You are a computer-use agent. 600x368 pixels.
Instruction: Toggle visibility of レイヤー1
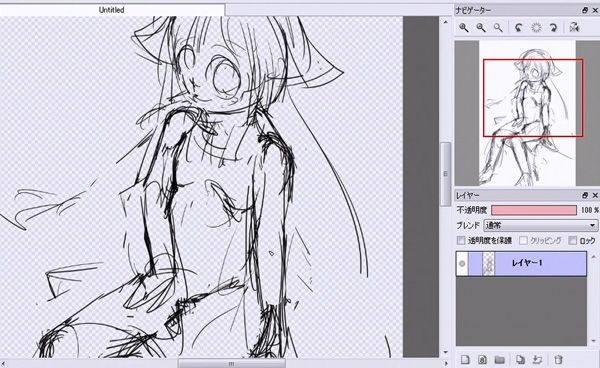462,264
